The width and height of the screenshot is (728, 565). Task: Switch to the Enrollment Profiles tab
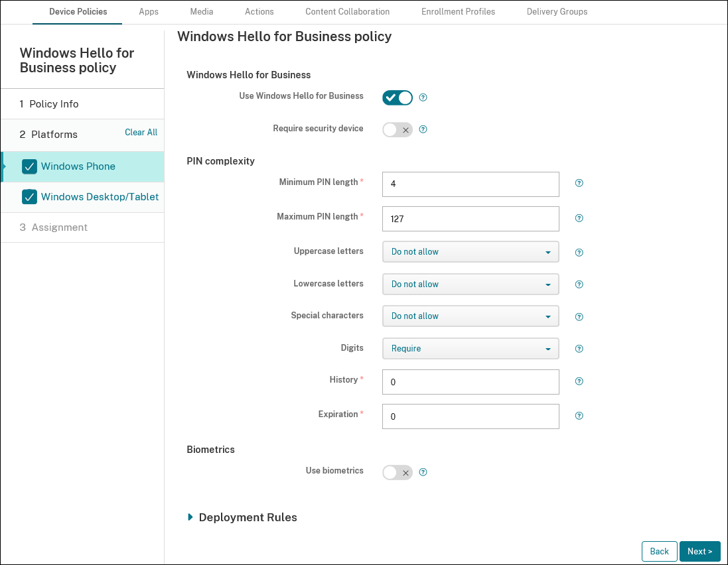pyautogui.click(x=458, y=11)
